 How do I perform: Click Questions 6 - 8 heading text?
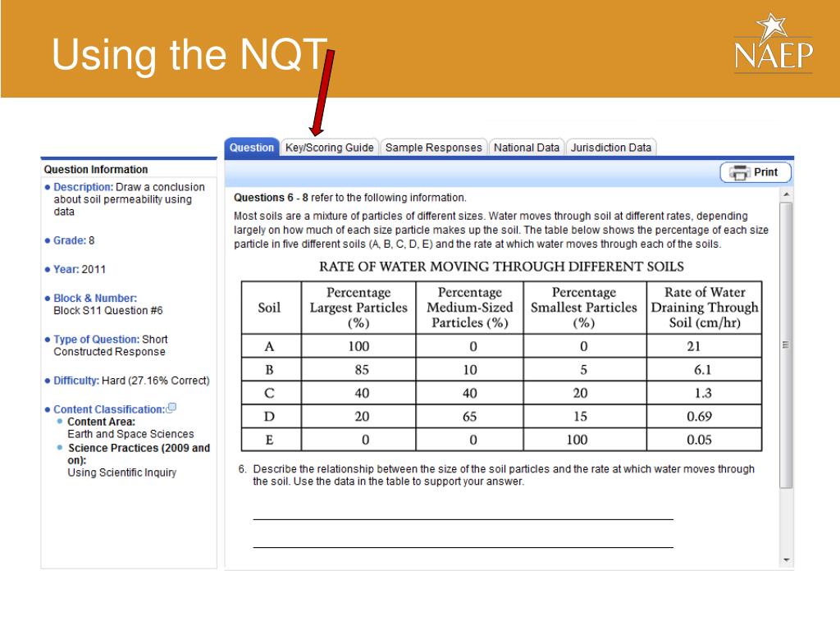coord(271,198)
